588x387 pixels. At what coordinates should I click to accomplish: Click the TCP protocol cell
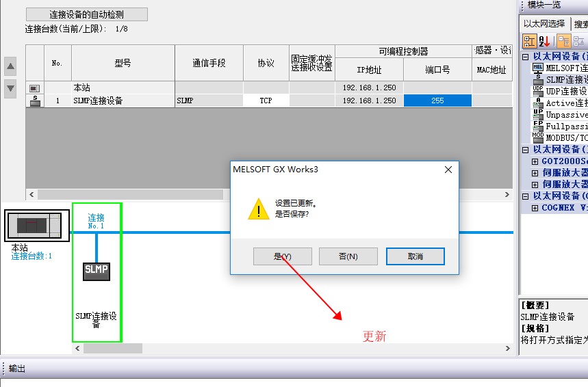[x=266, y=101]
